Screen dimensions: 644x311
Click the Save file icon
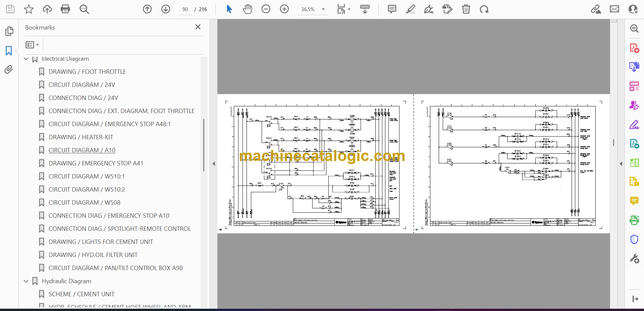click(x=10, y=9)
